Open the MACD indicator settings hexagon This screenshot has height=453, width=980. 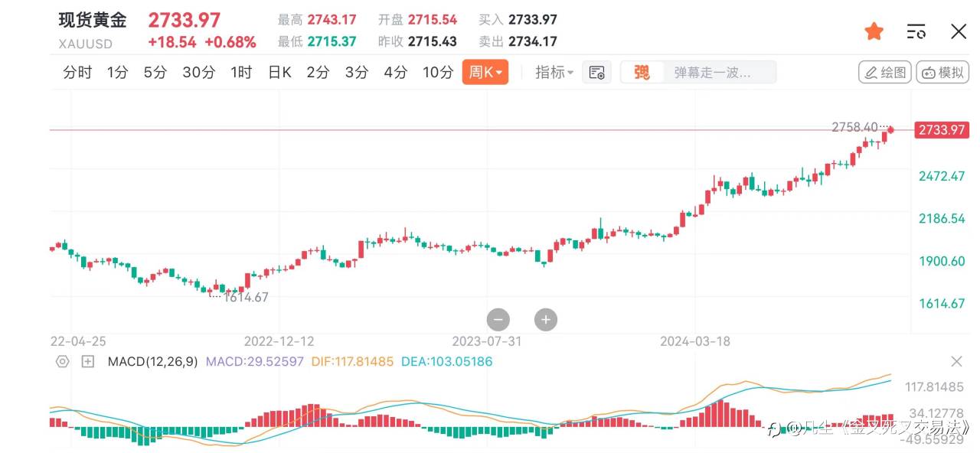click(x=63, y=361)
